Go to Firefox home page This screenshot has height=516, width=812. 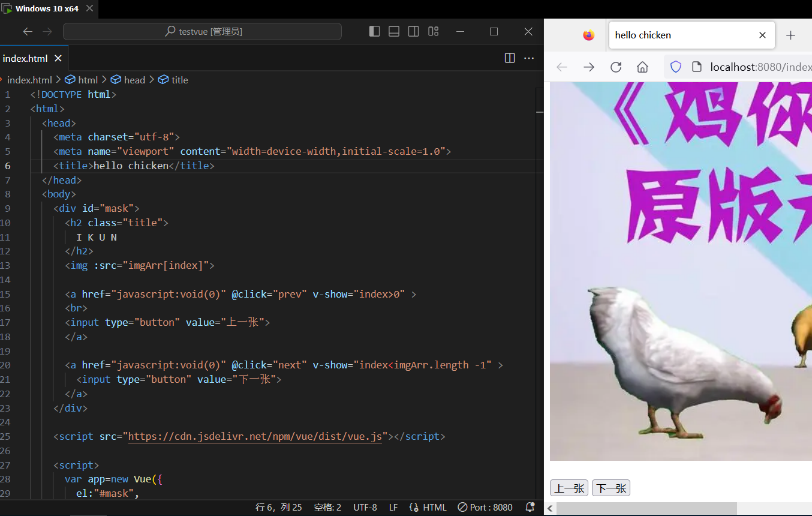642,67
